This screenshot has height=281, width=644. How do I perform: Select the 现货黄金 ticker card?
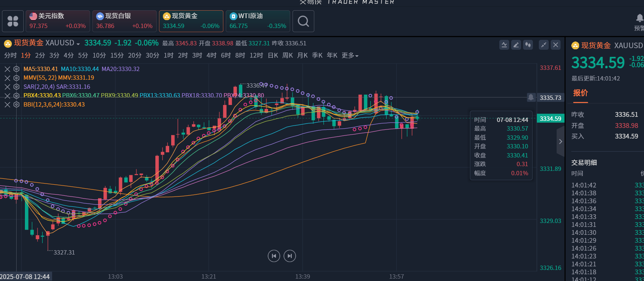[191, 21]
